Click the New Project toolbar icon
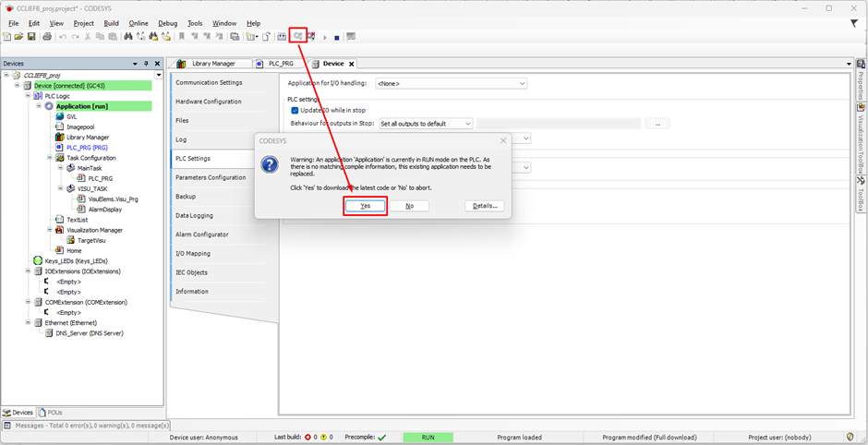The width and height of the screenshot is (868, 445). click(x=7, y=37)
